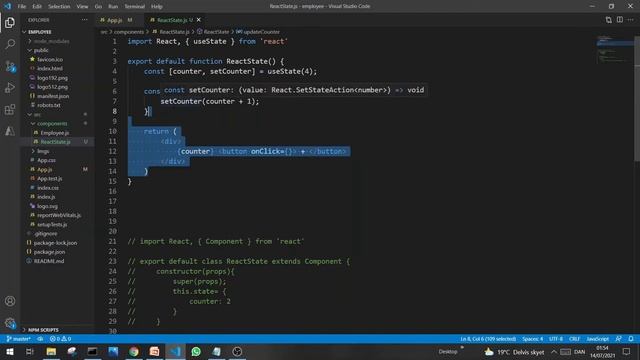Open reportWebVitals.js in the explorer
The image size is (640, 360).
pyautogui.click(x=58, y=215)
